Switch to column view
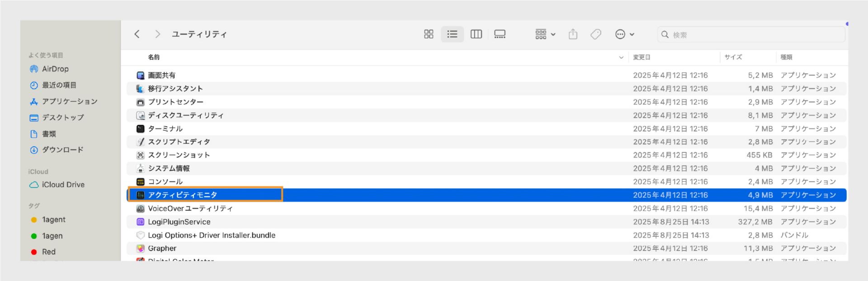 (x=476, y=34)
